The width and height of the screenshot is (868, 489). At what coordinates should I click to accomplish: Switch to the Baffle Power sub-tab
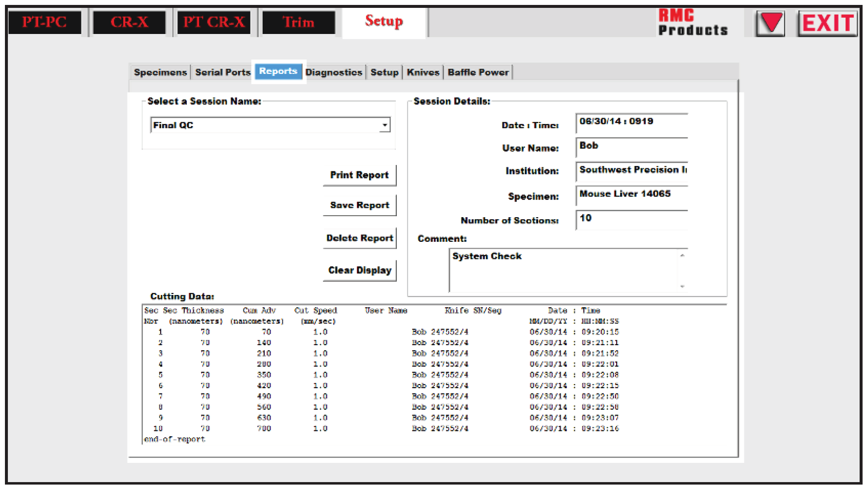478,72
